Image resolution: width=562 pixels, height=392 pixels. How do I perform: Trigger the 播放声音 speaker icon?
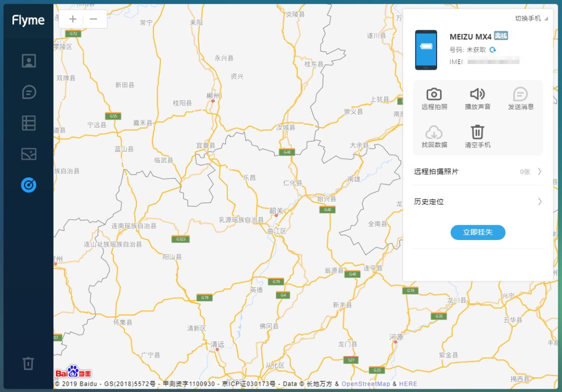click(x=477, y=94)
